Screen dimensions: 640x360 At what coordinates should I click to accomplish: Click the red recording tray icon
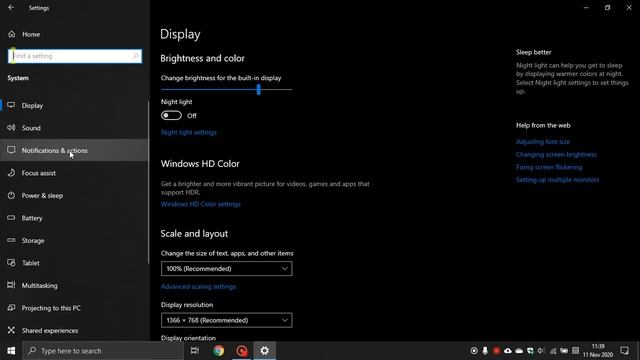tap(496, 351)
